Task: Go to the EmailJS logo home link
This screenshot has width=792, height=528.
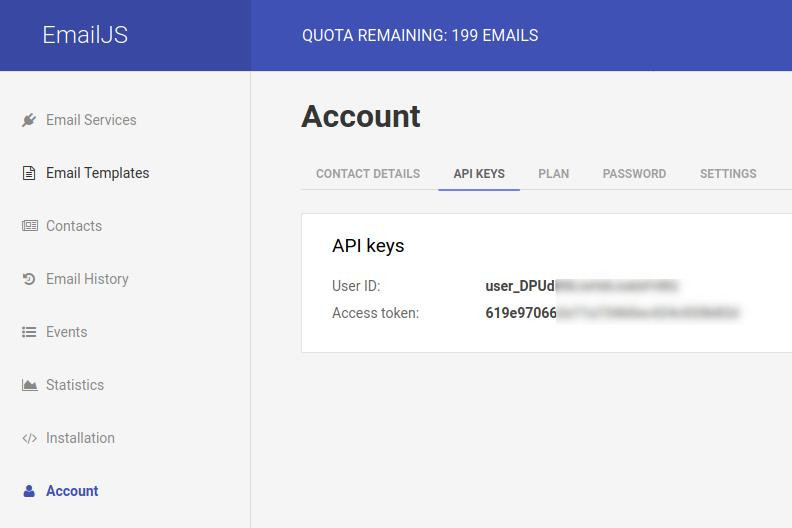Action: click(85, 35)
